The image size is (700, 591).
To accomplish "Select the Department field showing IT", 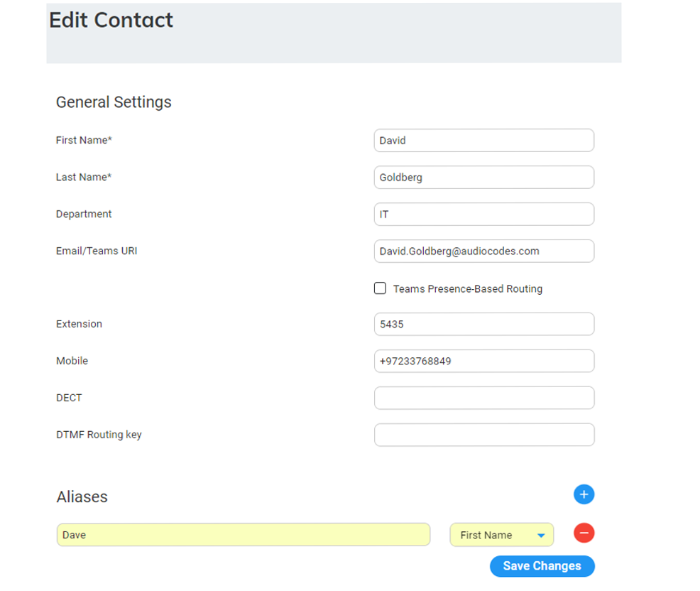I will coord(483,215).
